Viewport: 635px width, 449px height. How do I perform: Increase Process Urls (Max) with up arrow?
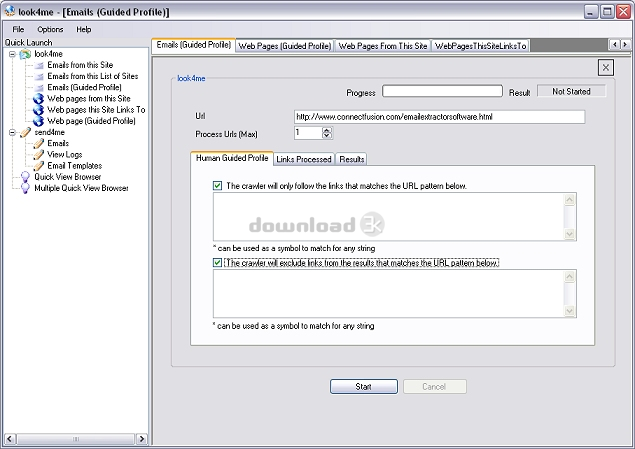click(327, 130)
